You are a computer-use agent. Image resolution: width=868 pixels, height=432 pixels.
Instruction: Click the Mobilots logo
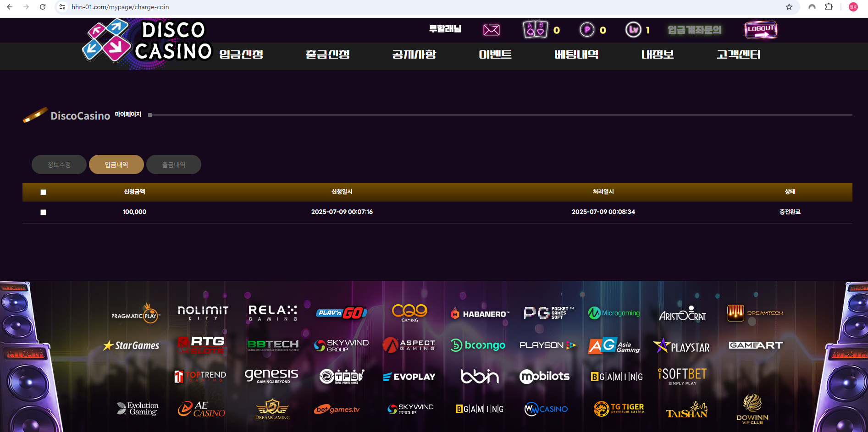click(x=544, y=376)
